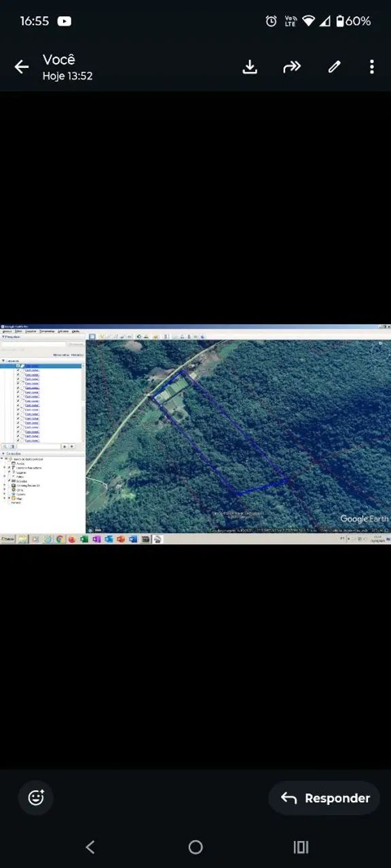Go back using the top-left arrow
This screenshot has height=868, width=391.
coord(22,66)
